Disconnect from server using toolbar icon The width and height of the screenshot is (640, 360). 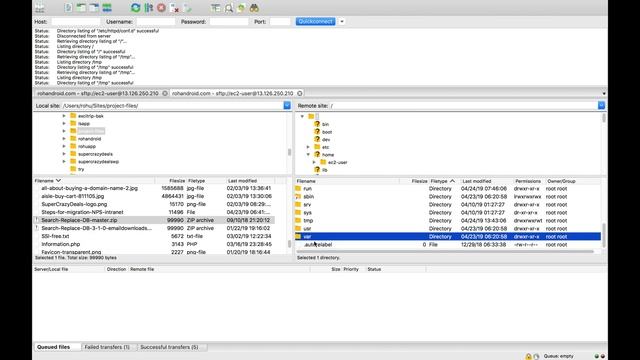[174, 8]
